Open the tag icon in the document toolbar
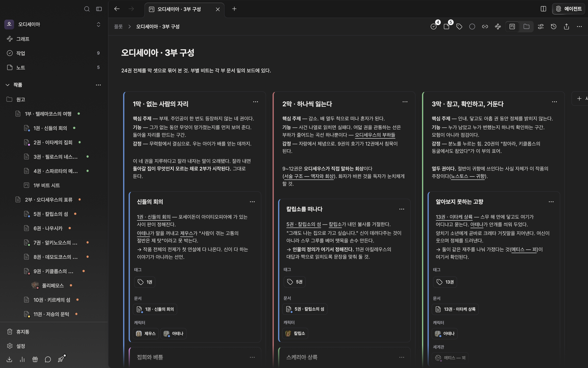588x368 pixels. coord(459,26)
